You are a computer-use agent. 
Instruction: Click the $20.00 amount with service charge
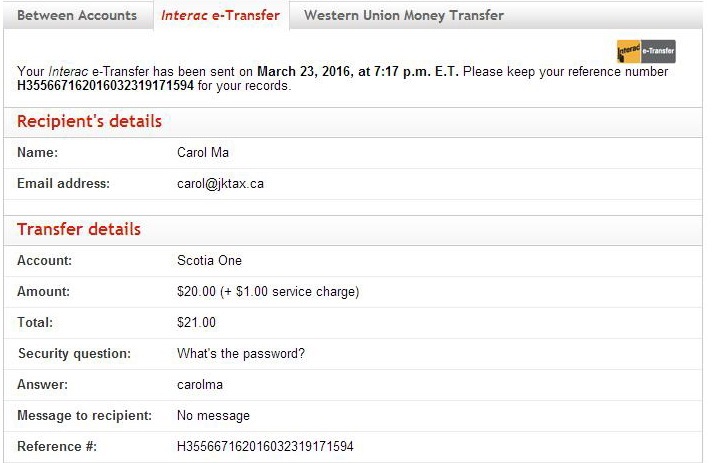(x=267, y=292)
